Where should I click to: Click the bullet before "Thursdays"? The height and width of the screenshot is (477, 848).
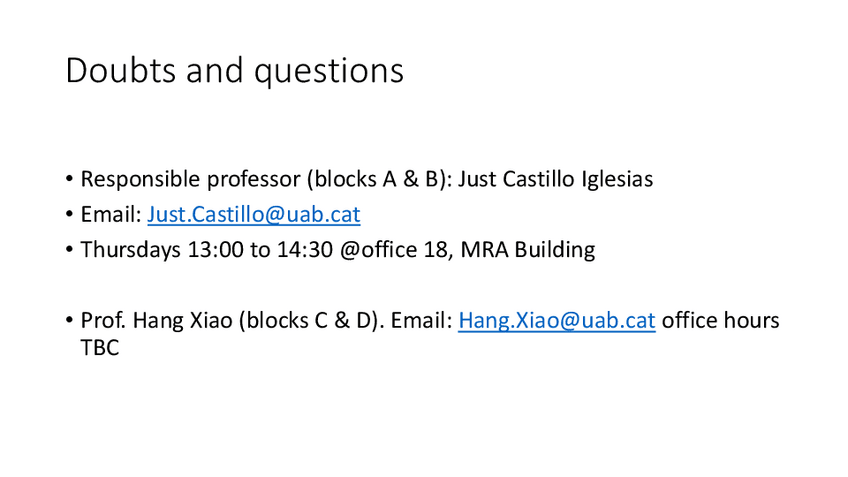pyautogui.click(x=70, y=250)
